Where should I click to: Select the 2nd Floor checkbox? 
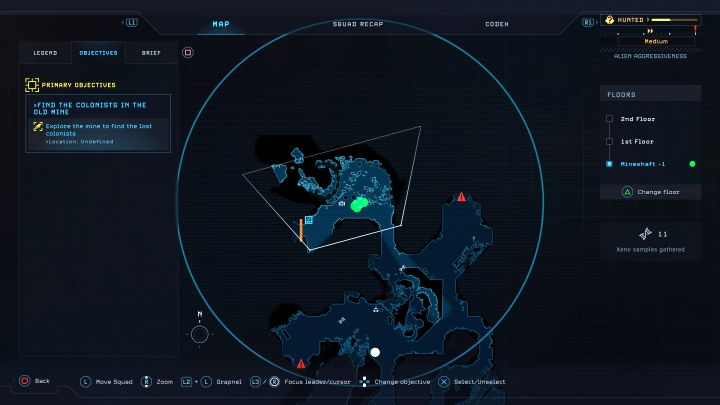[x=609, y=119]
